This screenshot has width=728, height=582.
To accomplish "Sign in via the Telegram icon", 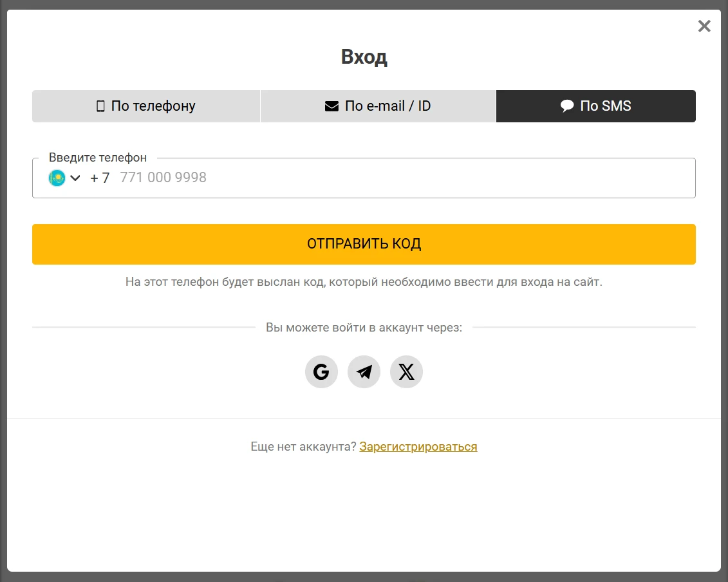I will click(x=364, y=371).
